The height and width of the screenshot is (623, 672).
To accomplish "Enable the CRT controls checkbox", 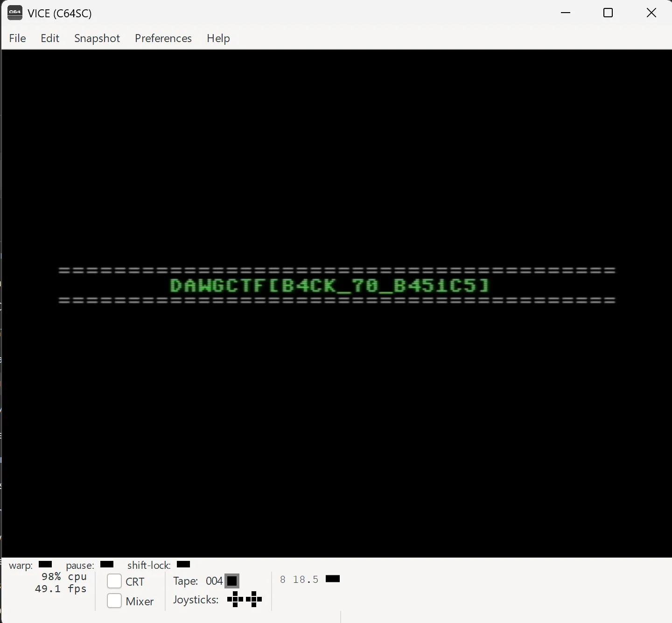I will coord(114,581).
